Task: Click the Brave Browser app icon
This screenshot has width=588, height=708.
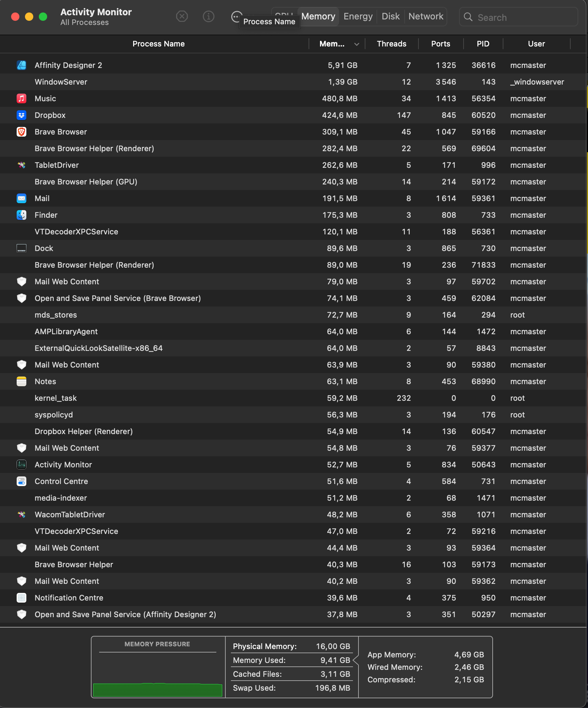Action: click(x=21, y=132)
